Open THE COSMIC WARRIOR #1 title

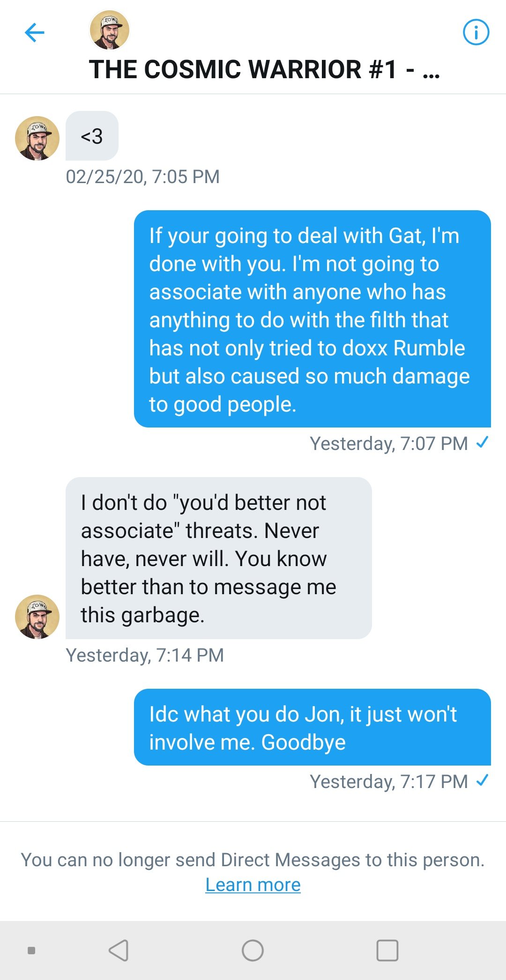[265, 70]
